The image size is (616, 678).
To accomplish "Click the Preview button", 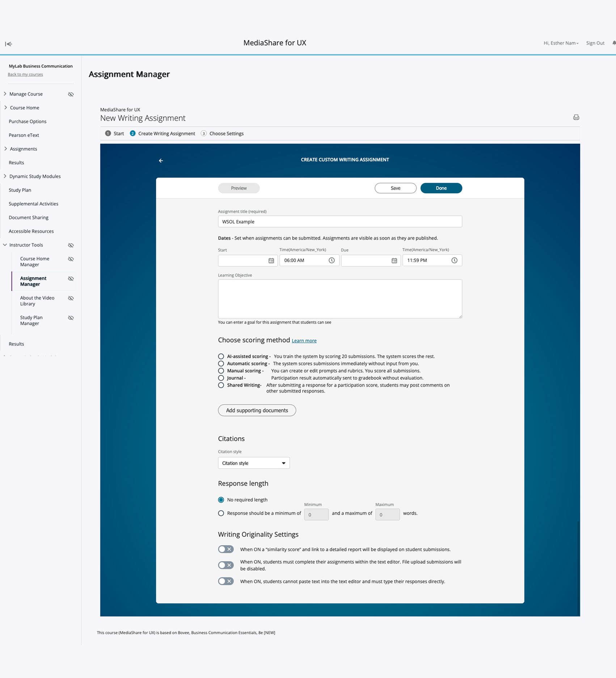I will click(x=239, y=188).
